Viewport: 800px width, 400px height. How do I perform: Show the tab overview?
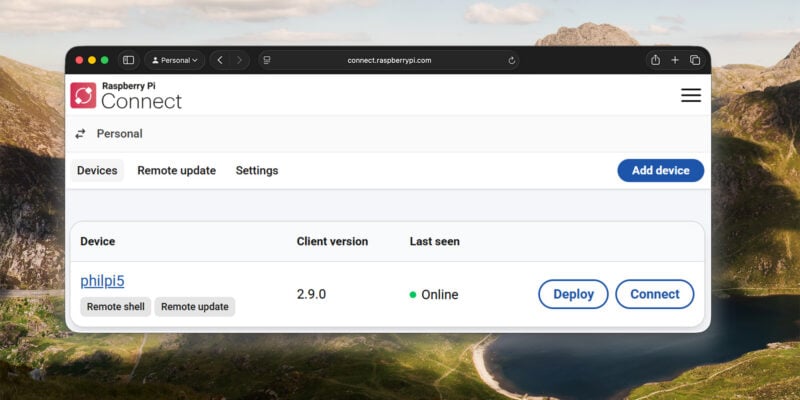click(695, 60)
